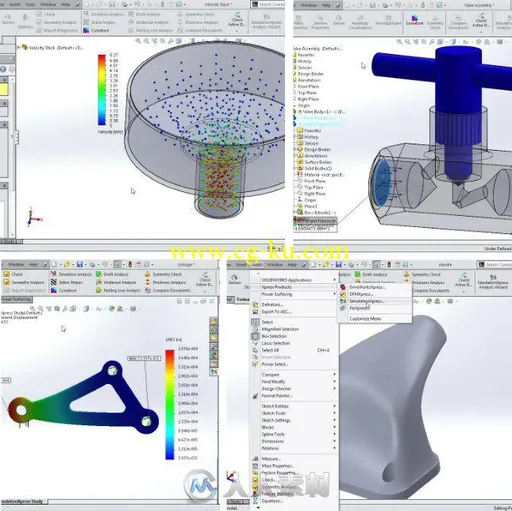The image size is (512, 511).
Task: Switch to Power Surfacing tab in Linkage window
Action: pos(16,299)
